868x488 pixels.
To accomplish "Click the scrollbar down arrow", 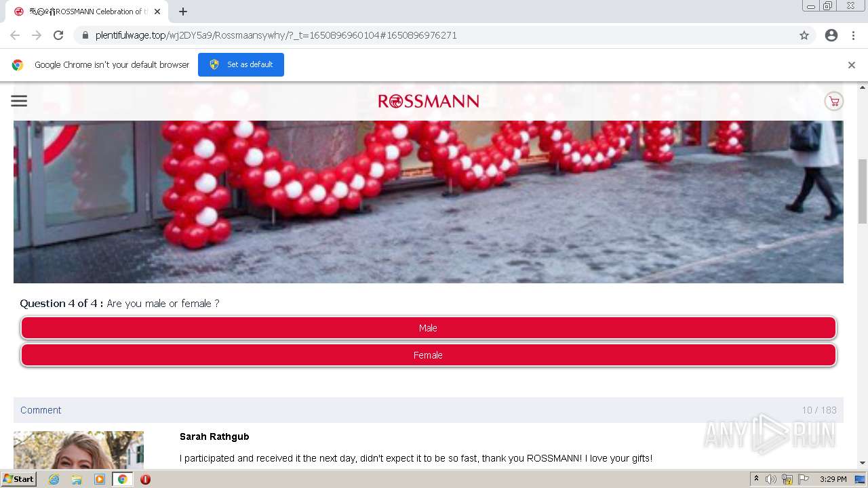I will (x=863, y=464).
